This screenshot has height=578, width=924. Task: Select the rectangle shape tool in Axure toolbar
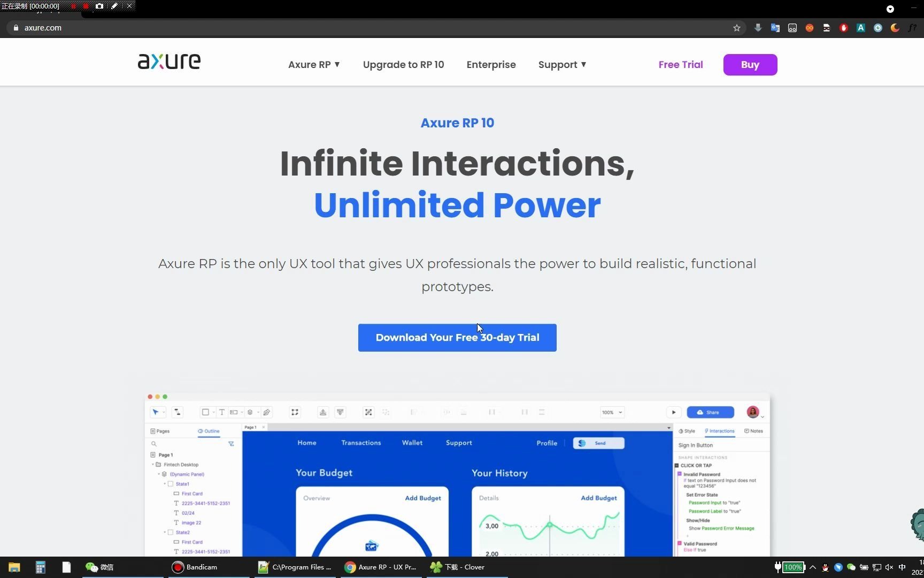coord(205,412)
